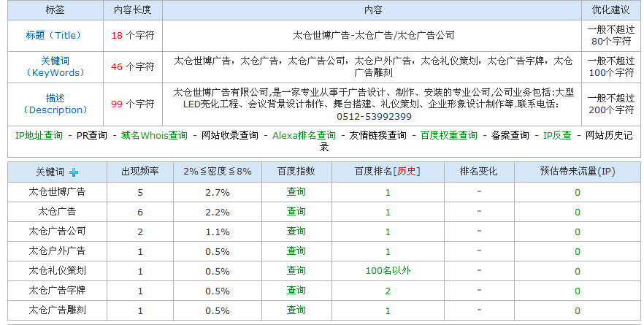
Task: Click Baidu rank 1 for 太仓户外广告
Action: 388,252
